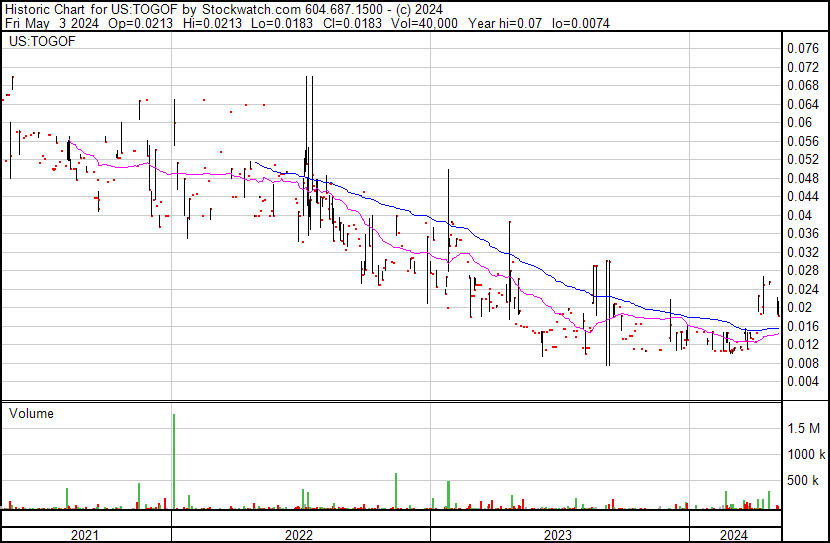Click the Volume panel label

pyautogui.click(x=31, y=413)
